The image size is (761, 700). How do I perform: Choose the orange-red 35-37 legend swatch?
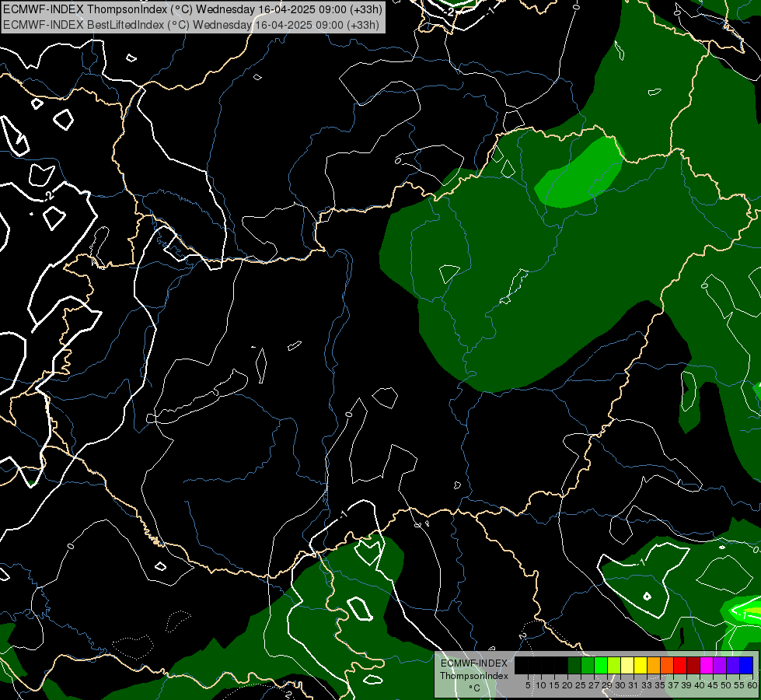pyautogui.click(x=667, y=665)
